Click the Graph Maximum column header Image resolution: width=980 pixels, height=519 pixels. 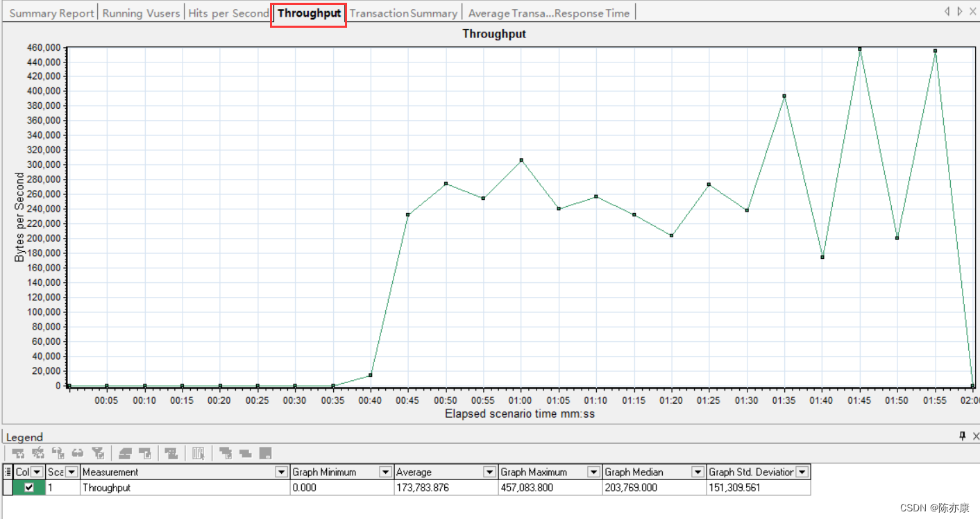pos(550,472)
